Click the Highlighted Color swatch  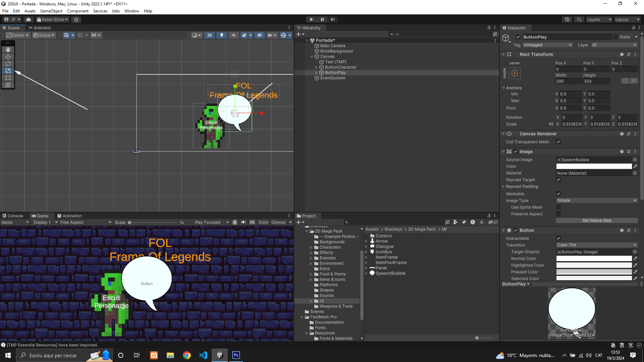tap(594, 265)
